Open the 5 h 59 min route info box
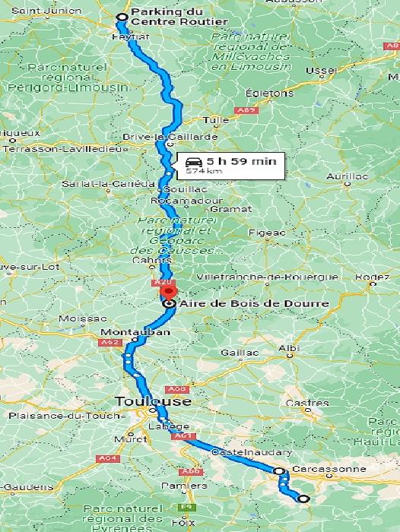Image resolution: width=400 pixels, height=532 pixels. (x=230, y=166)
